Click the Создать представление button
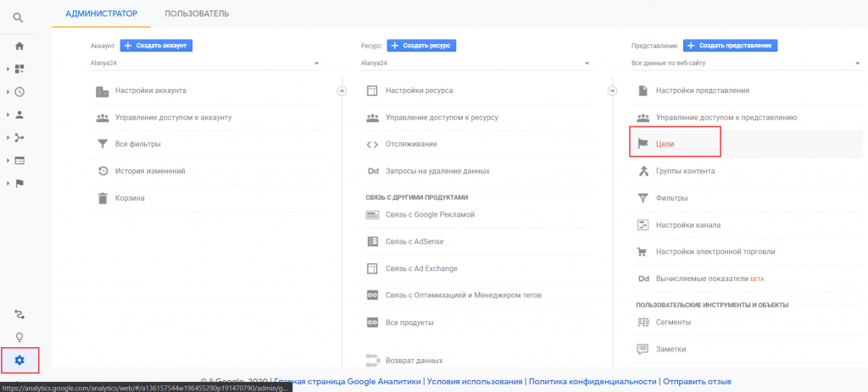This screenshot has height=392, width=868. tap(731, 46)
